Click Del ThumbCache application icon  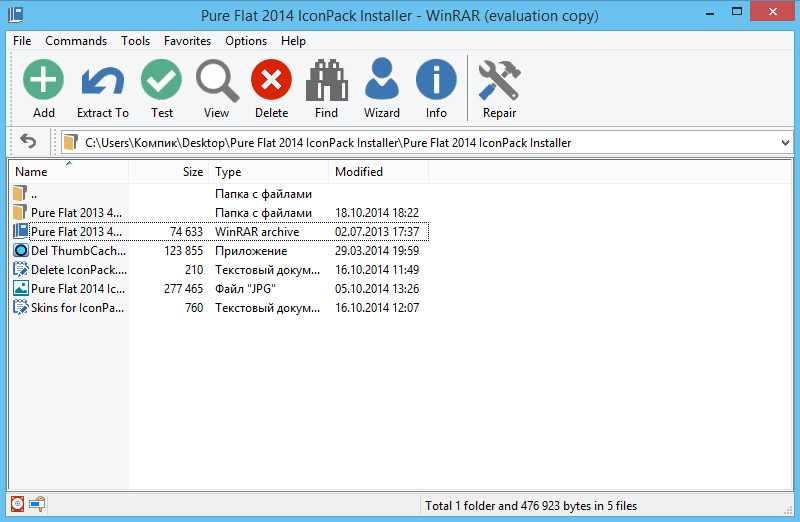(x=20, y=250)
